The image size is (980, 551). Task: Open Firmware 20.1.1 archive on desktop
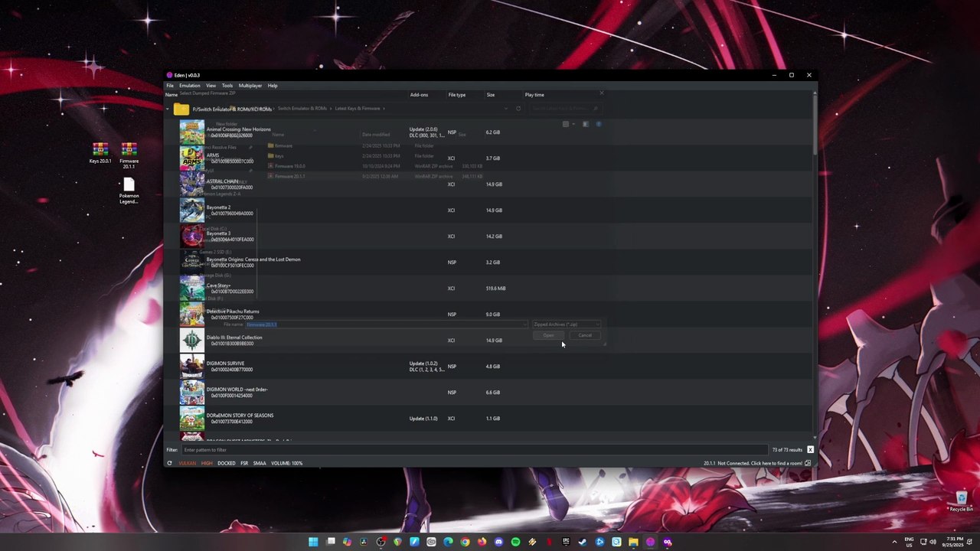(129, 153)
